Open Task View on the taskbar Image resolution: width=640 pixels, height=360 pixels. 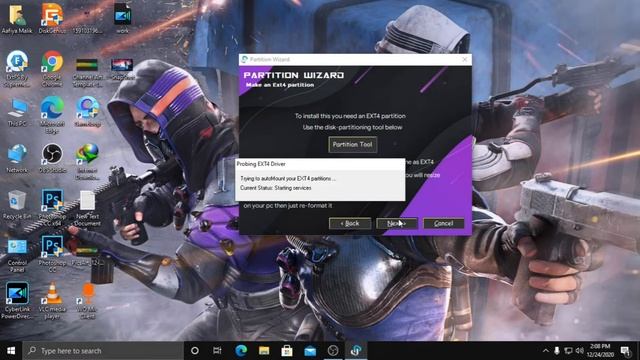tap(218, 351)
